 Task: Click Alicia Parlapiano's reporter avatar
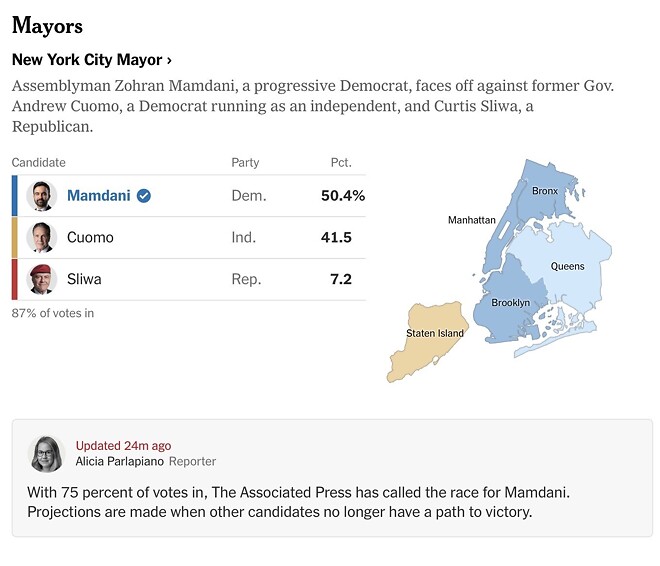(x=46, y=453)
